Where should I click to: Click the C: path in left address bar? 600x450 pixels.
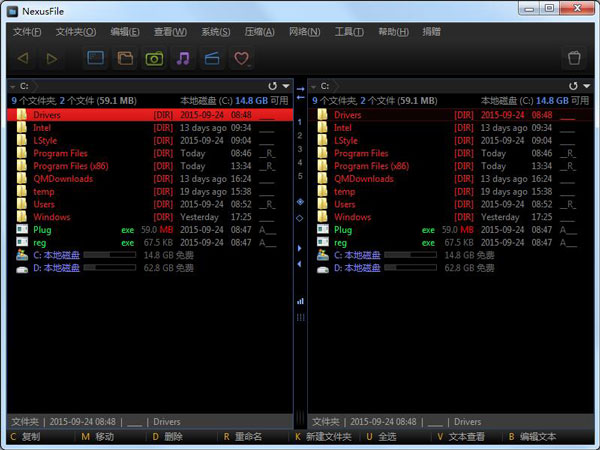[x=24, y=86]
